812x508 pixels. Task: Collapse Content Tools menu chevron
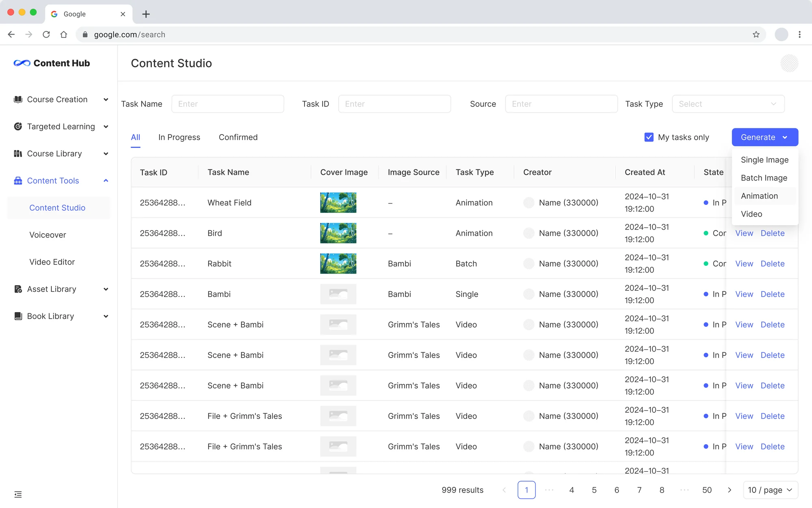pos(106,181)
